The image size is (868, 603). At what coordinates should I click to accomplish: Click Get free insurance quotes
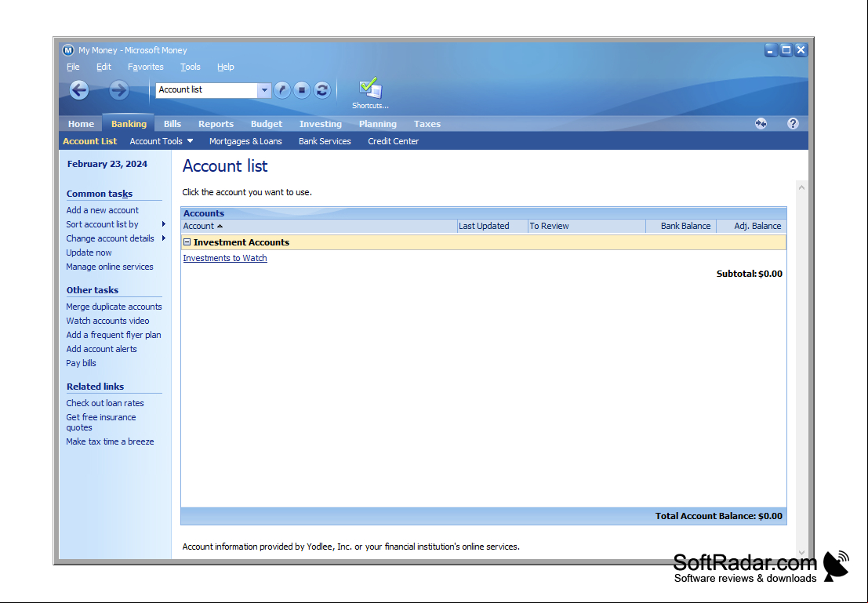coord(100,423)
